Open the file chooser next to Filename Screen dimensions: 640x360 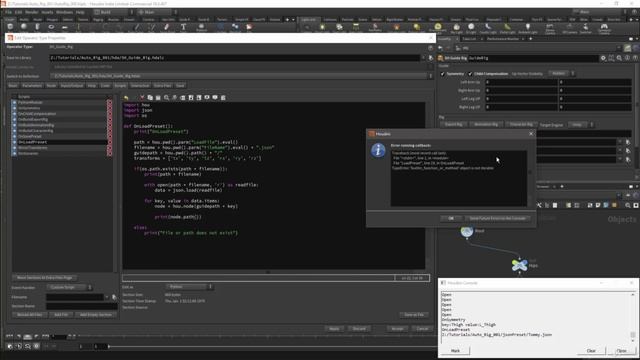click(114, 297)
